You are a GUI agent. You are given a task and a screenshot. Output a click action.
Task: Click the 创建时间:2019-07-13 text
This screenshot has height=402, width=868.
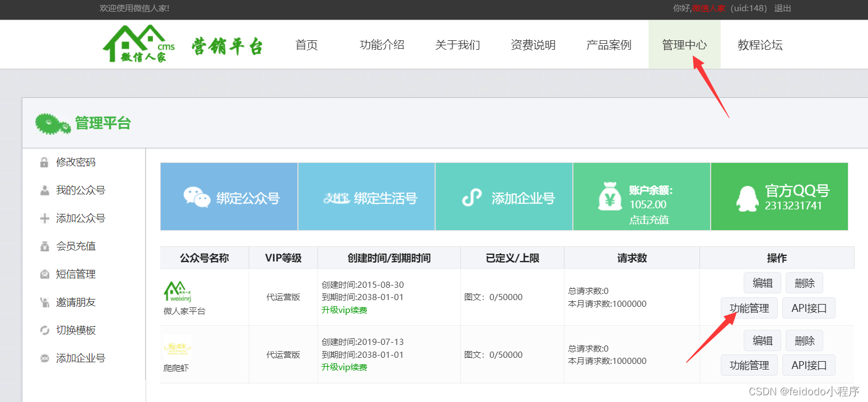click(x=362, y=342)
